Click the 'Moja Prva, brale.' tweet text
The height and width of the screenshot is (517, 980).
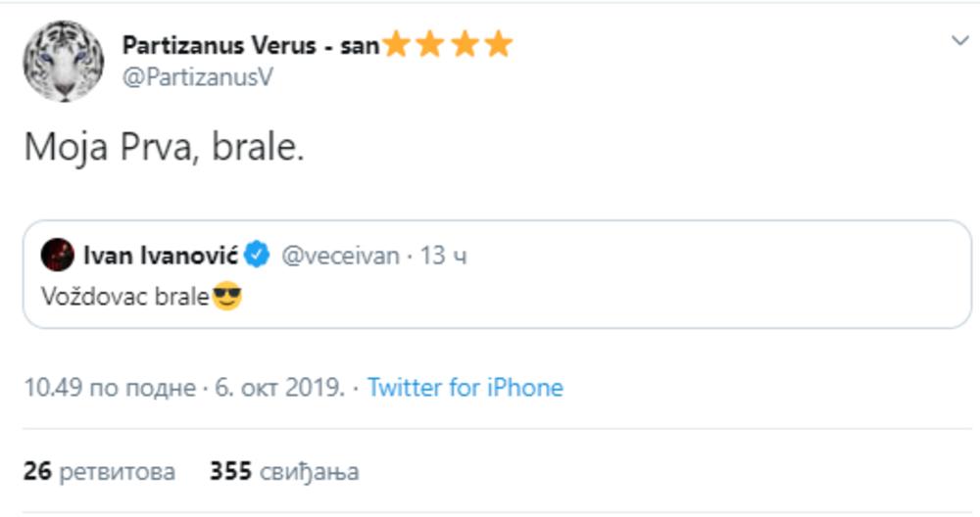click(x=164, y=147)
